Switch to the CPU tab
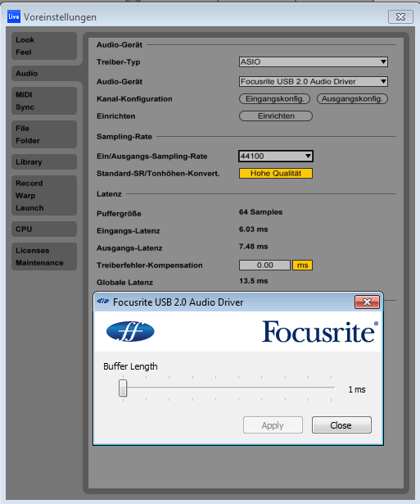Image resolution: width=420 pixels, height=504 pixels. (x=44, y=229)
